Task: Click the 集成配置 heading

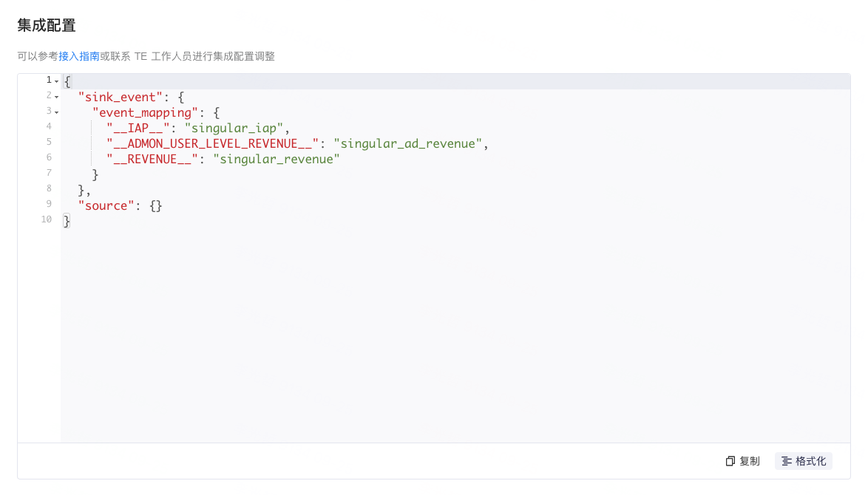Action: point(47,25)
